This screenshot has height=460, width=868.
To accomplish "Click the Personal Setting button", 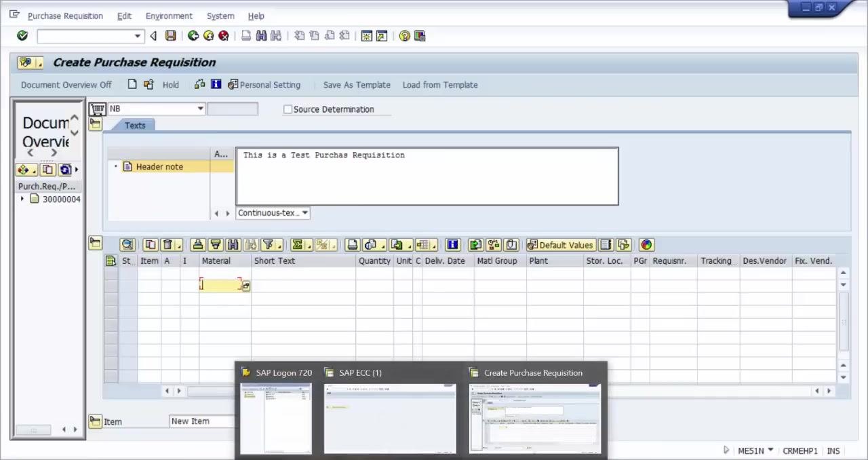I will [264, 85].
